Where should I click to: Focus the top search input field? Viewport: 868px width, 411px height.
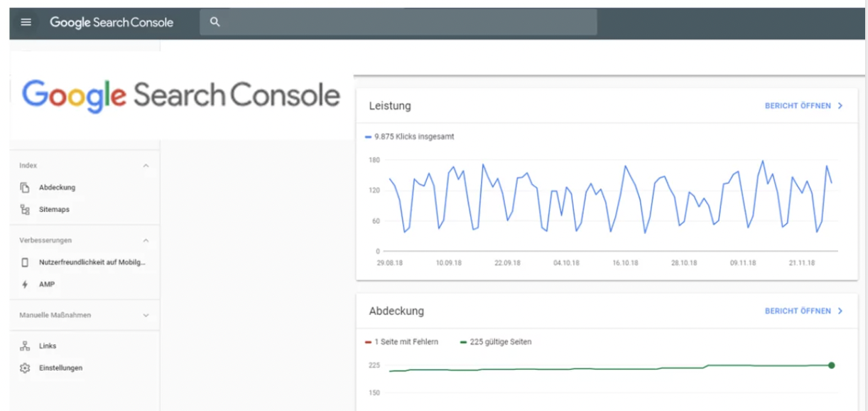pyautogui.click(x=398, y=22)
